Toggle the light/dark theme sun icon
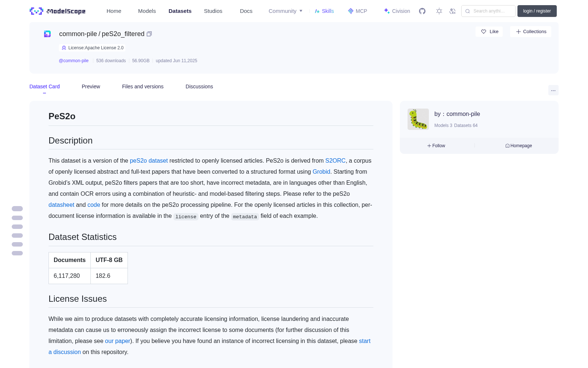Viewport: 588px width, 368px height. click(x=439, y=11)
